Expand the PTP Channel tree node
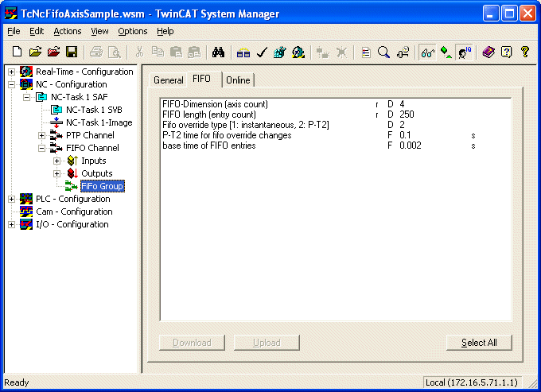The image size is (541, 392). [x=41, y=135]
